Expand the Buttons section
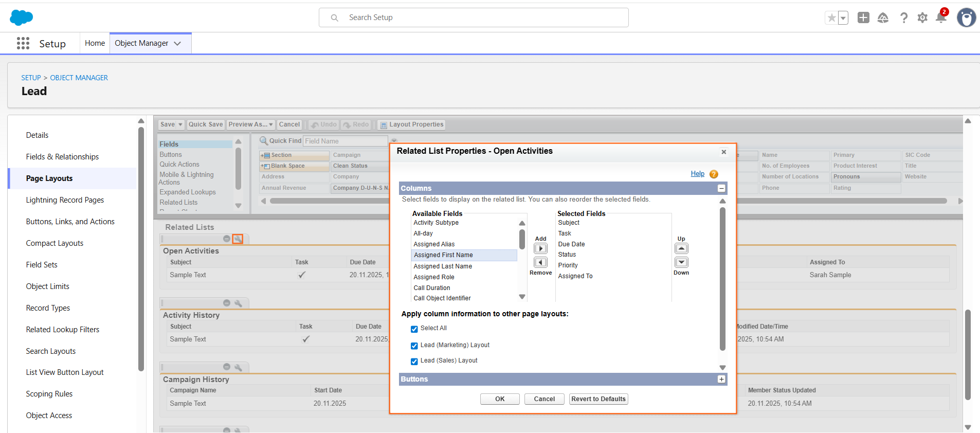980x433 pixels. (x=721, y=379)
